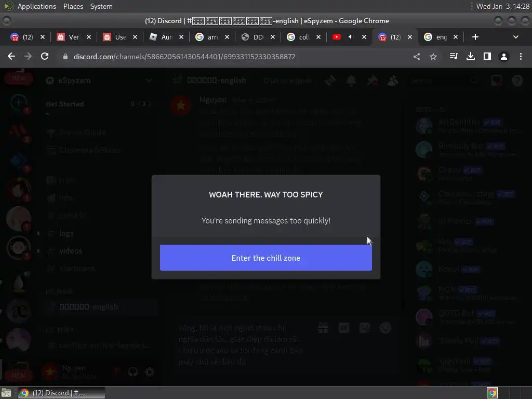Mute audio on the YouTube tab

tap(351, 37)
